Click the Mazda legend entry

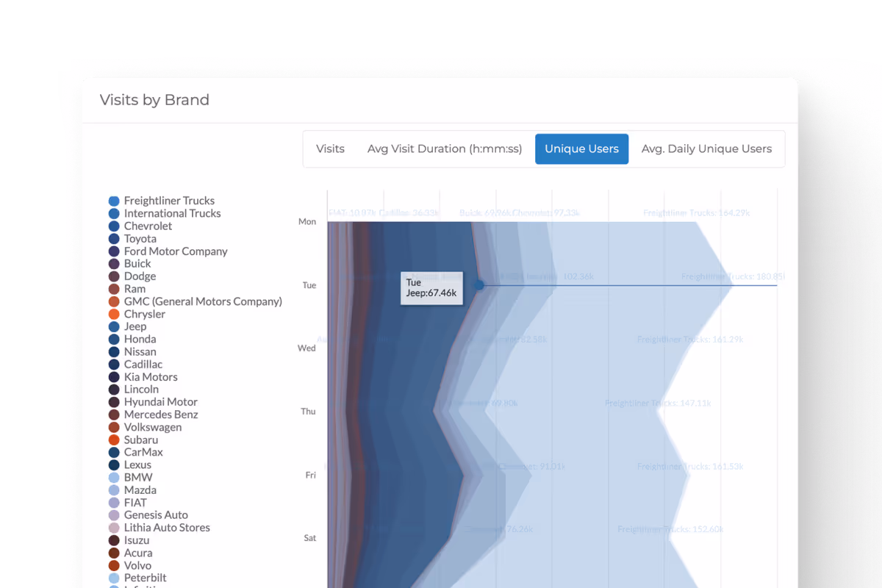click(x=132, y=490)
